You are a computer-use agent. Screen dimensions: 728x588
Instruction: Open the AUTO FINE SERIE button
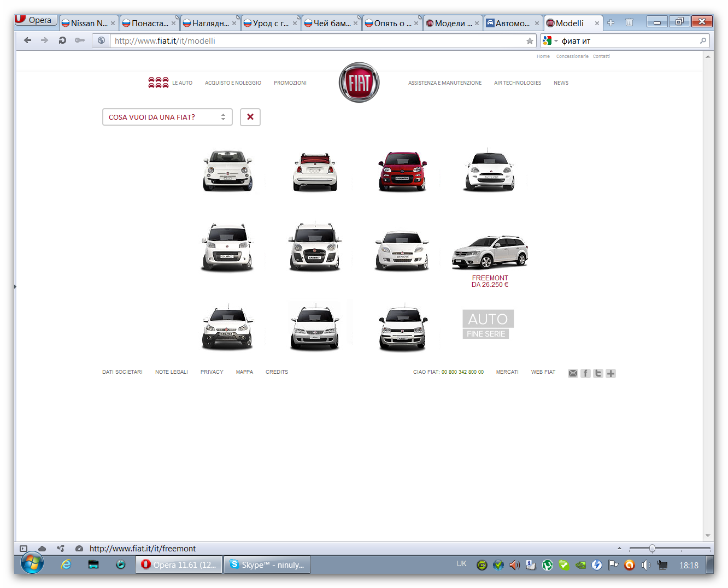(x=488, y=325)
